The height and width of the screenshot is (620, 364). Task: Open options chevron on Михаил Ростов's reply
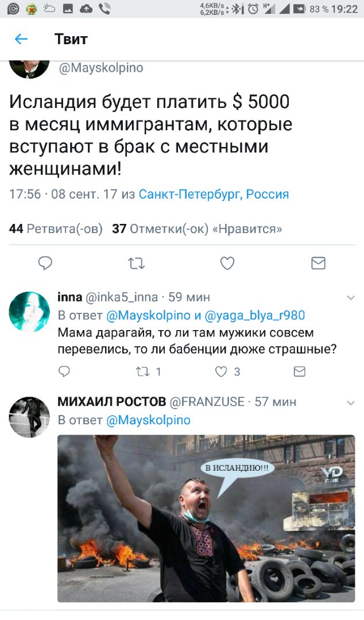click(x=351, y=403)
